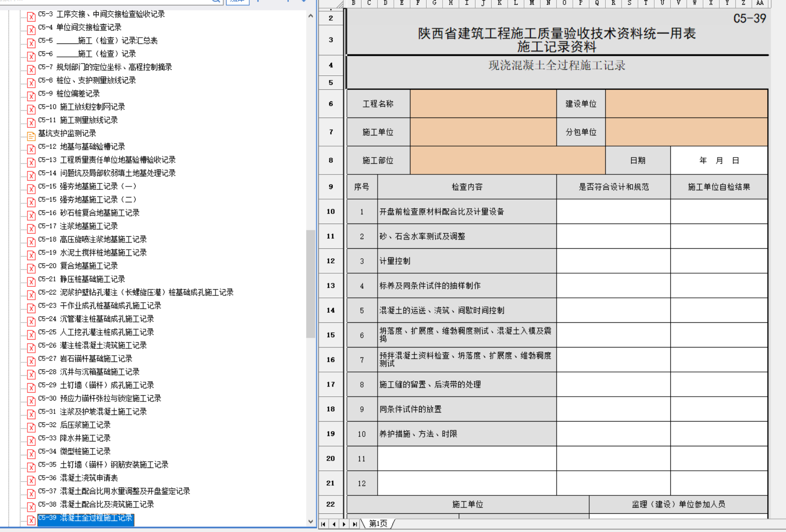Click the file icon beside C5-33 降水井施工记录
This screenshot has width=786, height=532.
click(x=31, y=440)
